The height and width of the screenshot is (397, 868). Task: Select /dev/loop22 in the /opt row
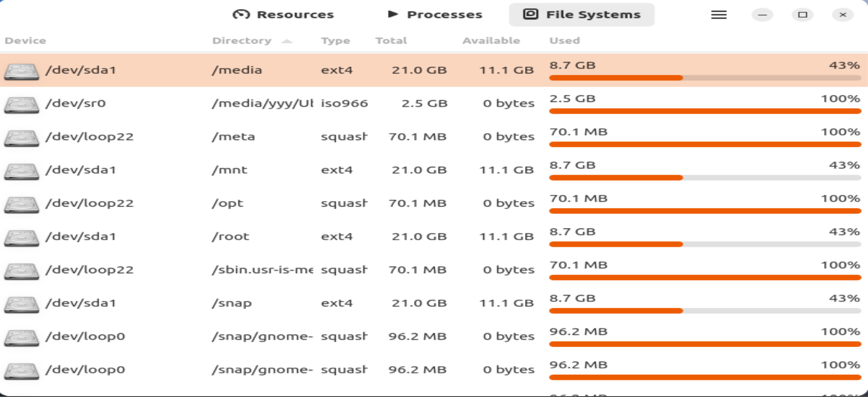(89, 203)
